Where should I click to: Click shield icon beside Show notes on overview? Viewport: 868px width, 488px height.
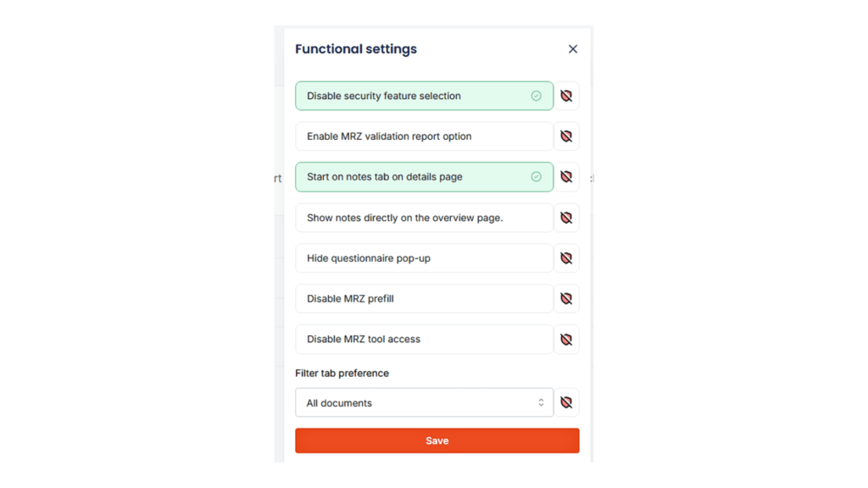coord(566,218)
